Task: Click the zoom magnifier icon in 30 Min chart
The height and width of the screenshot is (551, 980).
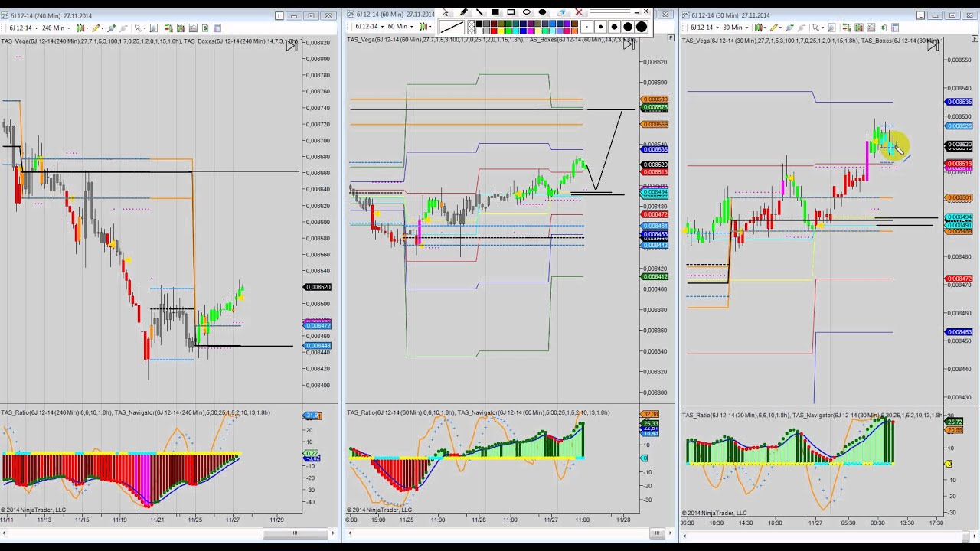Action: (831, 28)
